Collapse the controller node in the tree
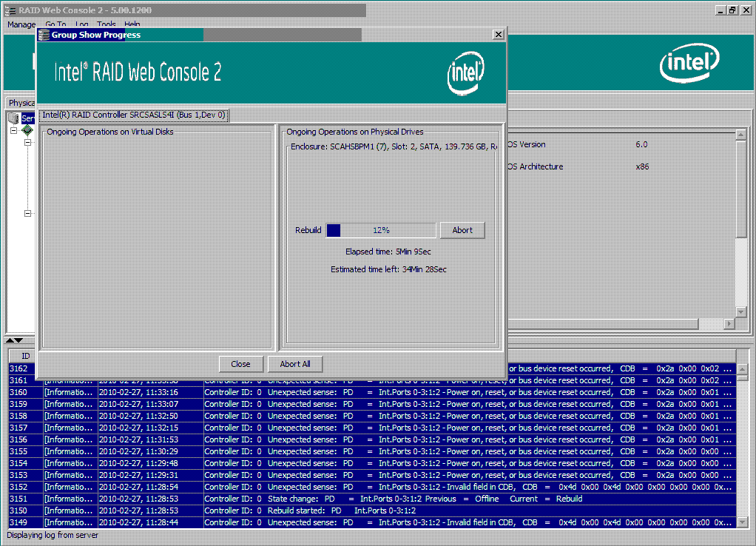Image resolution: width=756 pixels, height=546 pixels. 13,130
